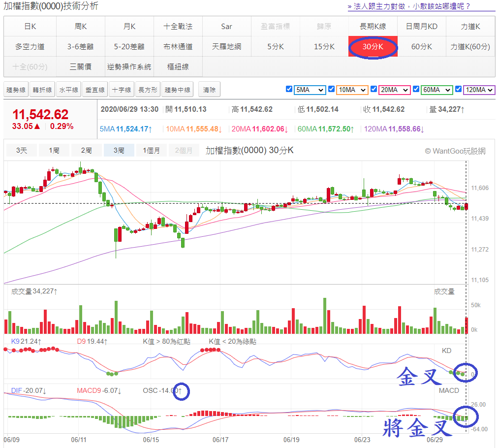Click the DIF -20.07 indicator value
The image size is (498, 448).
coord(29,390)
